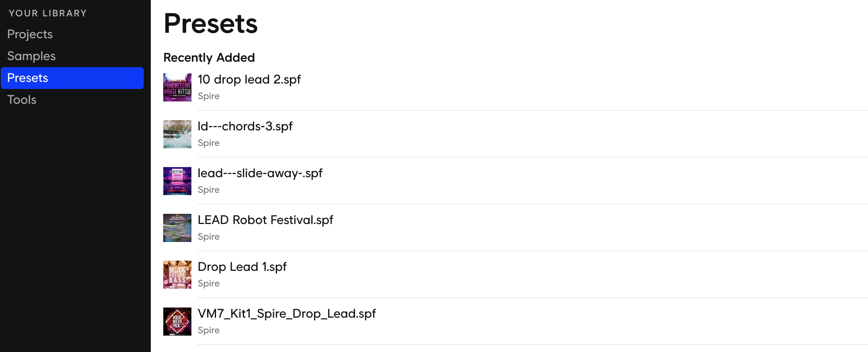Screen dimensions: 868x352
Task: Click the LEAD Robot Festival pack artwork
Action: click(x=177, y=228)
